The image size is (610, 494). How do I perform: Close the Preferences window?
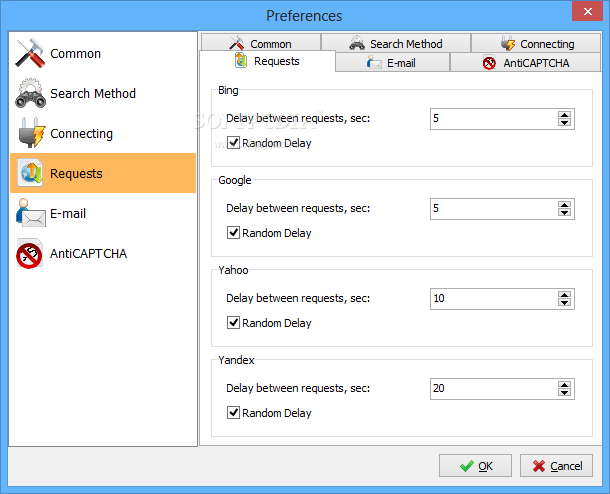(x=587, y=11)
